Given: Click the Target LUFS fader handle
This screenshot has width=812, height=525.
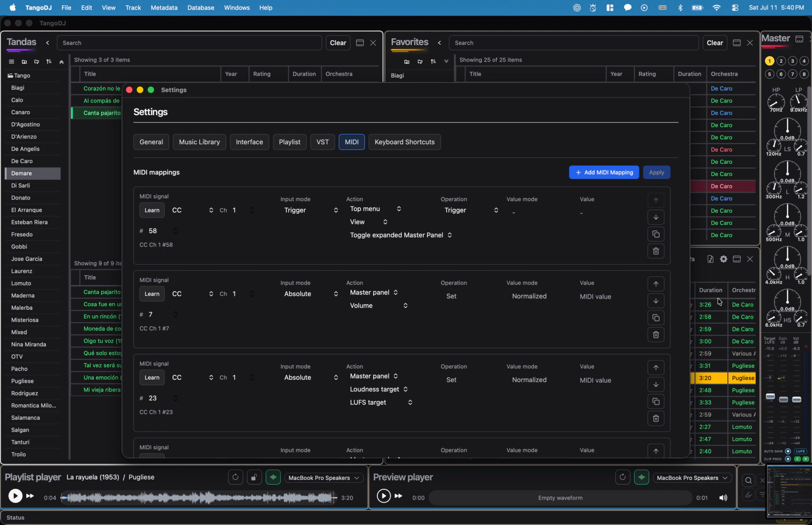Looking at the screenshot, I should (x=770, y=397).
